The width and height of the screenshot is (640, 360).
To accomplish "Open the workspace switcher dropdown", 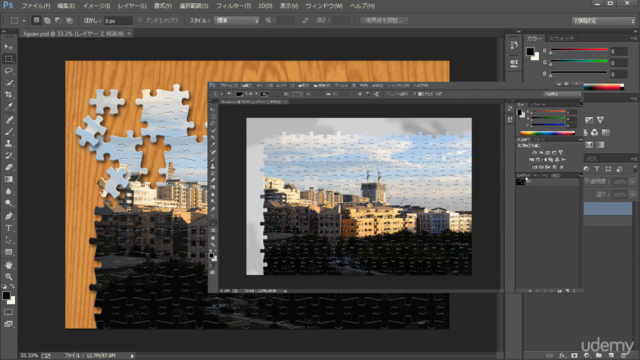I will [x=604, y=21].
